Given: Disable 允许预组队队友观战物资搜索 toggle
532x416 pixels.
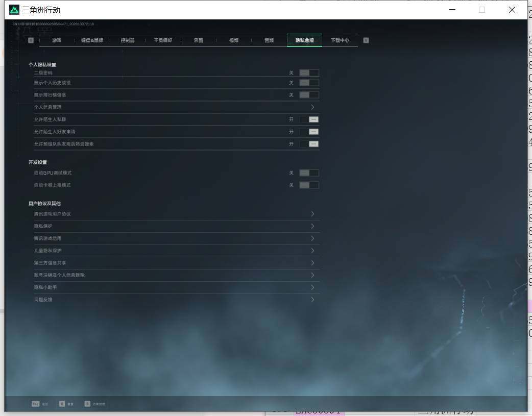Looking at the screenshot, I should tap(309, 144).
